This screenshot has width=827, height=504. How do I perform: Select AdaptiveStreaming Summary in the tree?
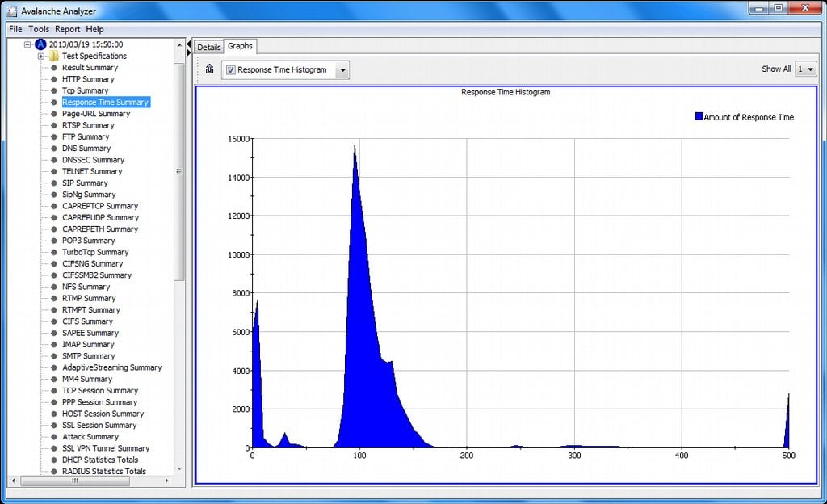pyautogui.click(x=111, y=367)
